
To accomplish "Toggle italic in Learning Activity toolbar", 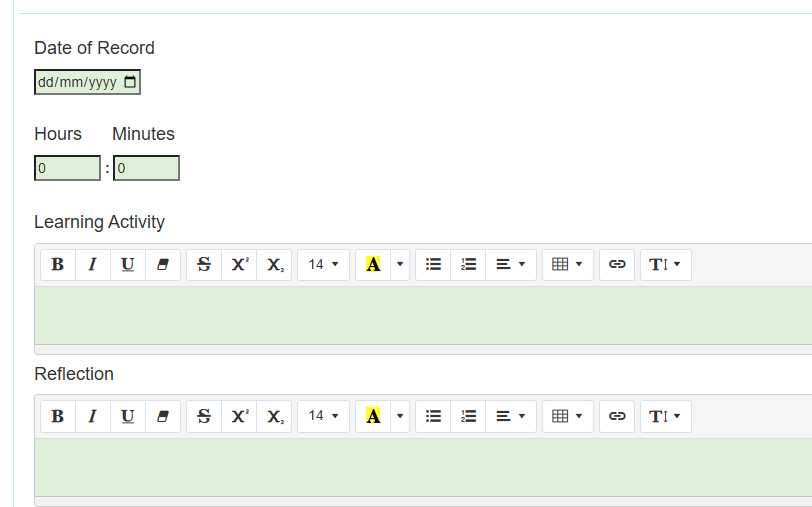I will (x=93, y=265).
